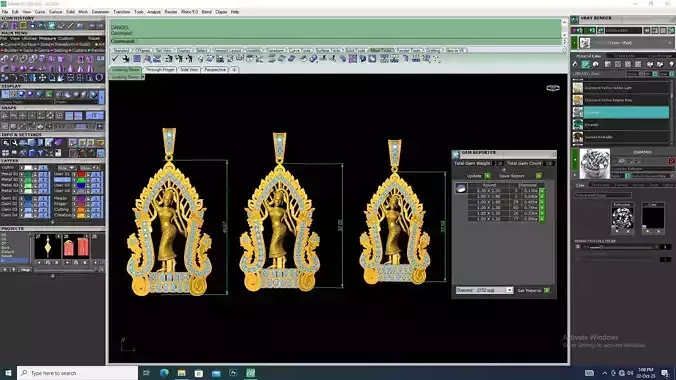Click the diagonal line icon in Icon History
The width and height of the screenshot is (676, 380).
(71, 26)
